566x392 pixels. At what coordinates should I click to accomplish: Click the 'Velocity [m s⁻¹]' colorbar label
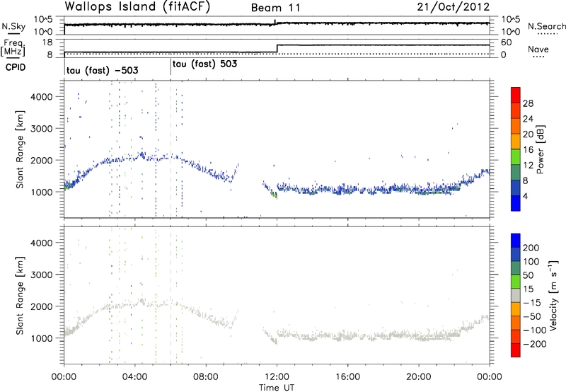pos(553,295)
